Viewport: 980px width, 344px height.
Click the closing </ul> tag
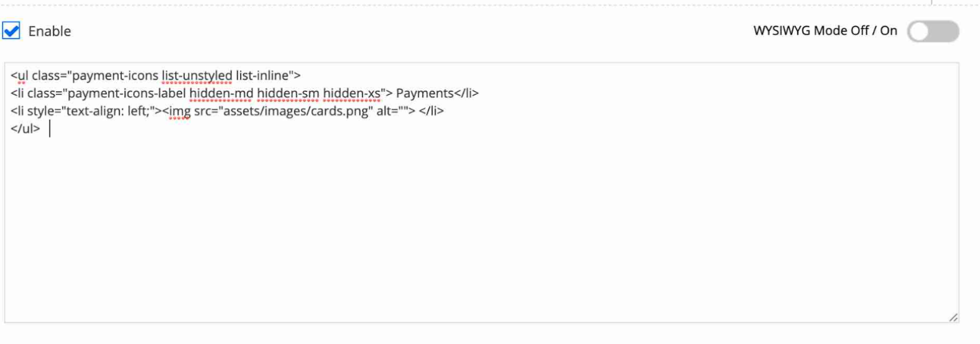(x=25, y=129)
